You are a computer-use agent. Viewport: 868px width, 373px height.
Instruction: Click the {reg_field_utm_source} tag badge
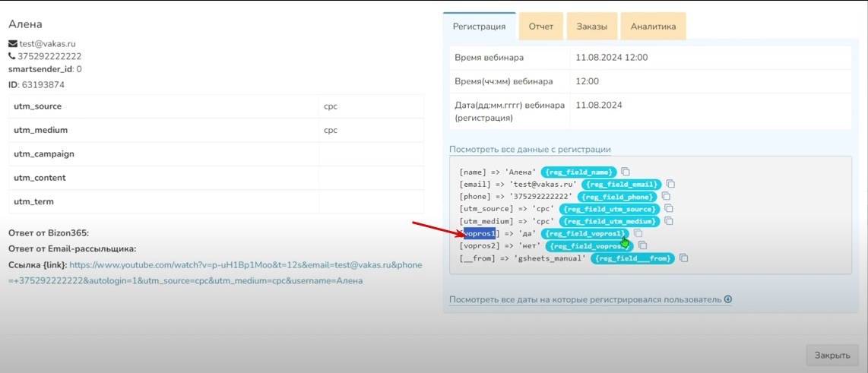pyautogui.click(x=609, y=209)
